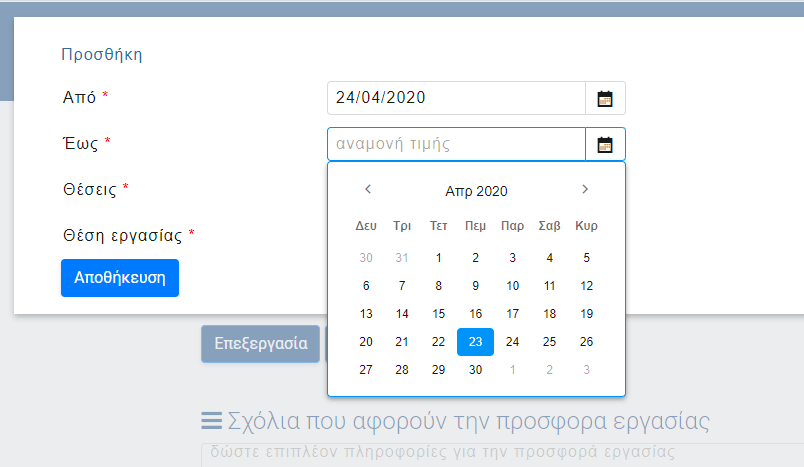Viewport: 804px width, 467px height.
Task: Go to previous month in calendar
Action: [367, 190]
